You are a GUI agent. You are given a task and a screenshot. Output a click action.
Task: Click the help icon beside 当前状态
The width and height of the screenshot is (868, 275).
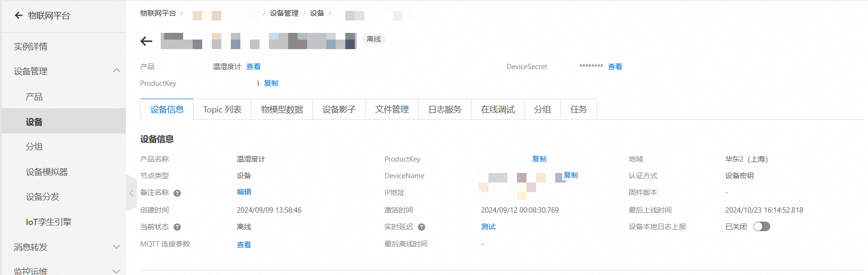tap(177, 227)
